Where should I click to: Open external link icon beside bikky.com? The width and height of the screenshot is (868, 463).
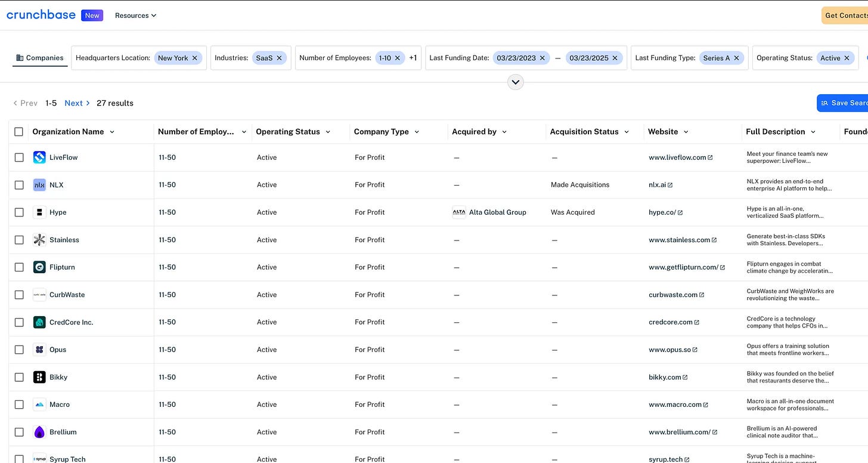pyautogui.click(x=685, y=377)
